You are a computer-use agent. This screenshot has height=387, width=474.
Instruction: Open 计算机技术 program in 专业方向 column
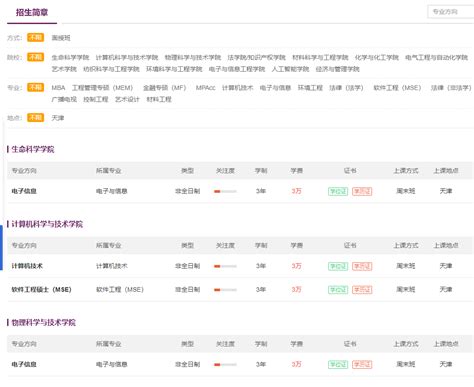27,266
